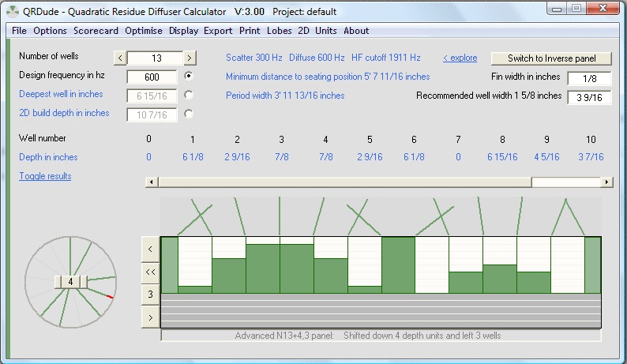This screenshot has width=627, height=364.
Task: Open the Lobes menu
Action: click(x=277, y=31)
